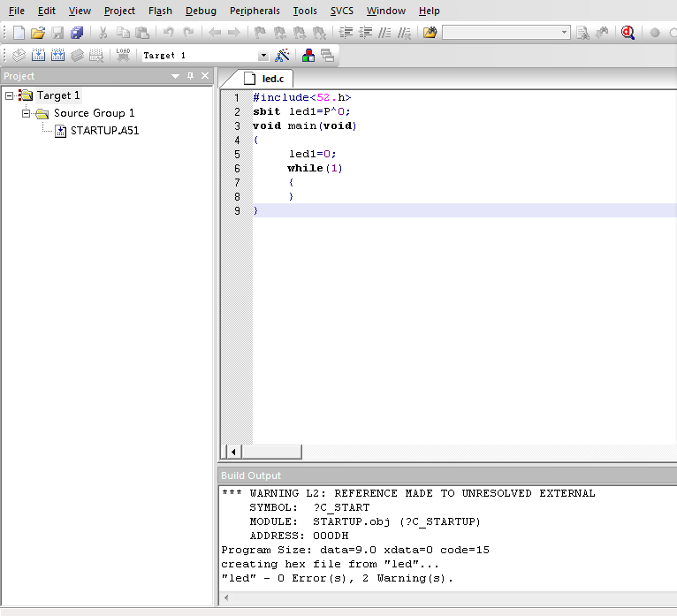The image size is (677, 616).
Task: Insert bookmark flag icon
Action: (x=260, y=33)
